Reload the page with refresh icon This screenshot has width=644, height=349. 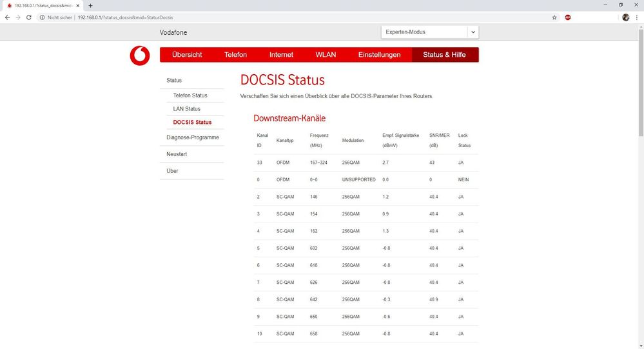point(29,17)
